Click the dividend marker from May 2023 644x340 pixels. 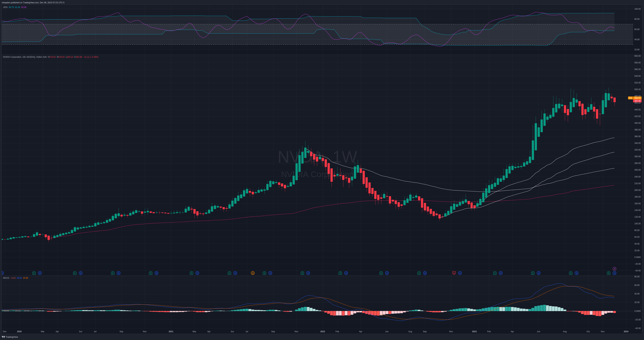click(x=538, y=273)
